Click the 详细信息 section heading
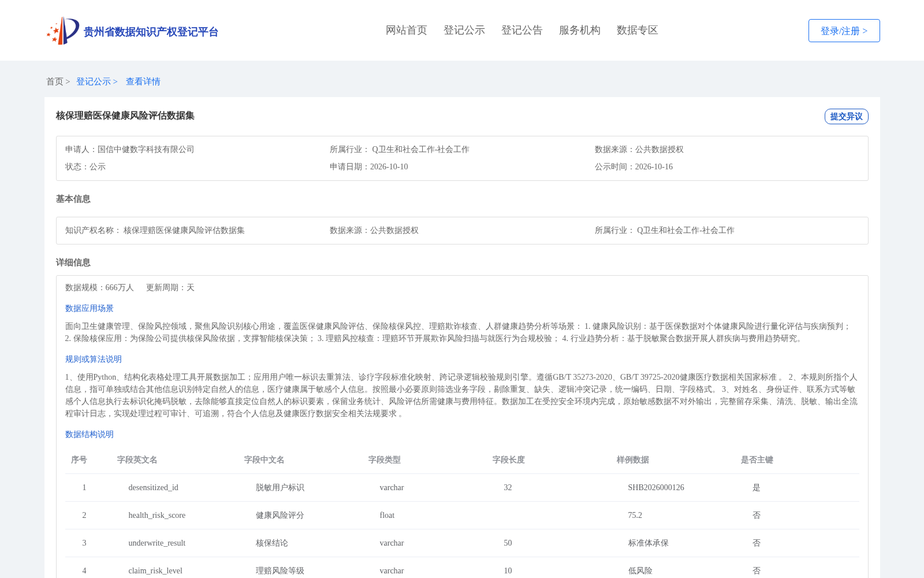This screenshot has width=924, height=578. (x=73, y=262)
